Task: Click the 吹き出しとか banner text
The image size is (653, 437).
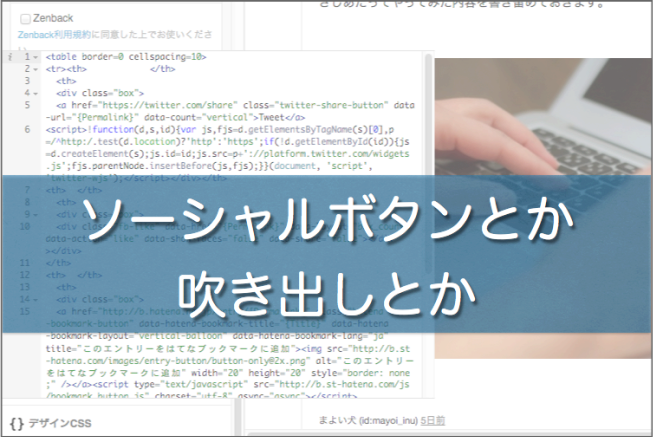Action: click(327, 294)
